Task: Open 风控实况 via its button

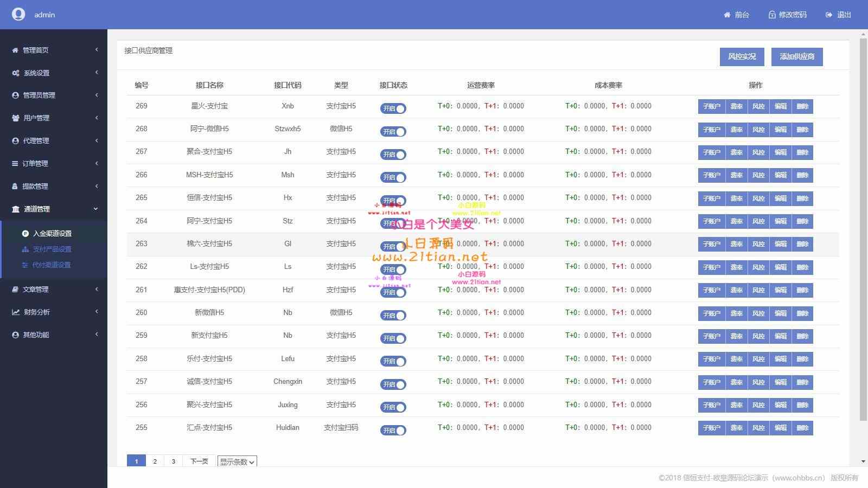Action: [742, 56]
